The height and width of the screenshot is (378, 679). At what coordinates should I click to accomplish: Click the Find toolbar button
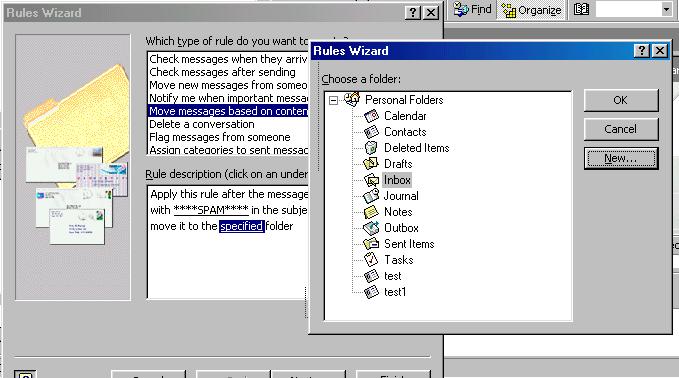[472, 10]
